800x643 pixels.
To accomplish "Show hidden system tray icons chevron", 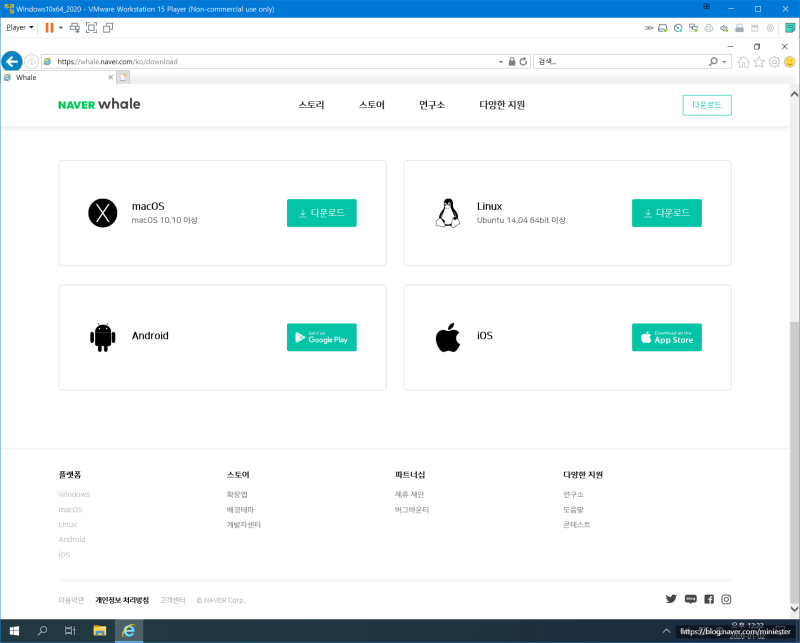I will (666, 631).
